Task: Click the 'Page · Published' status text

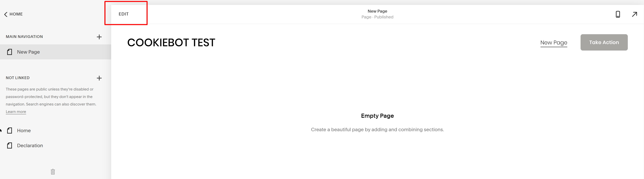Action: [377, 17]
